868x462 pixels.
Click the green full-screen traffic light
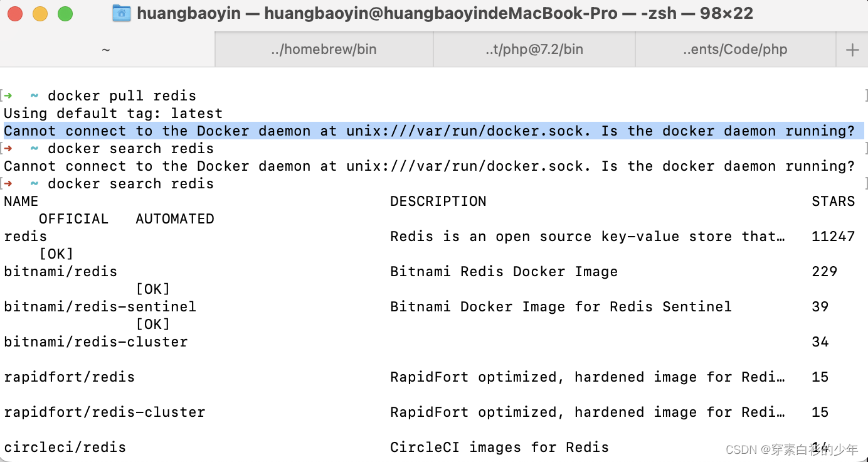64,12
